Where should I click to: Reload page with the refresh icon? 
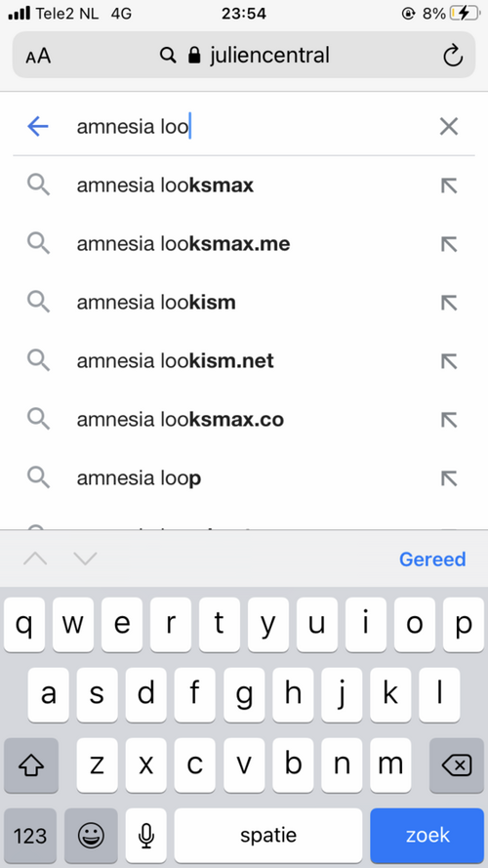[x=453, y=56]
